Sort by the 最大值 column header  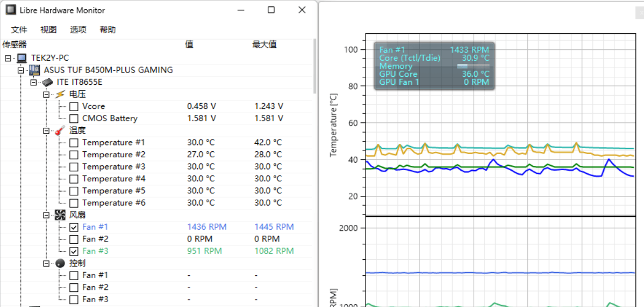click(264, 45)
